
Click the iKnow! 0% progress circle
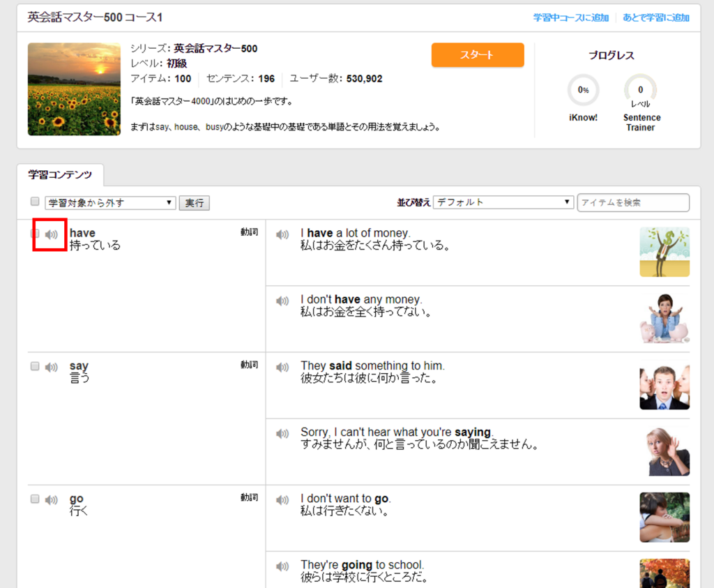coord(584,90)
